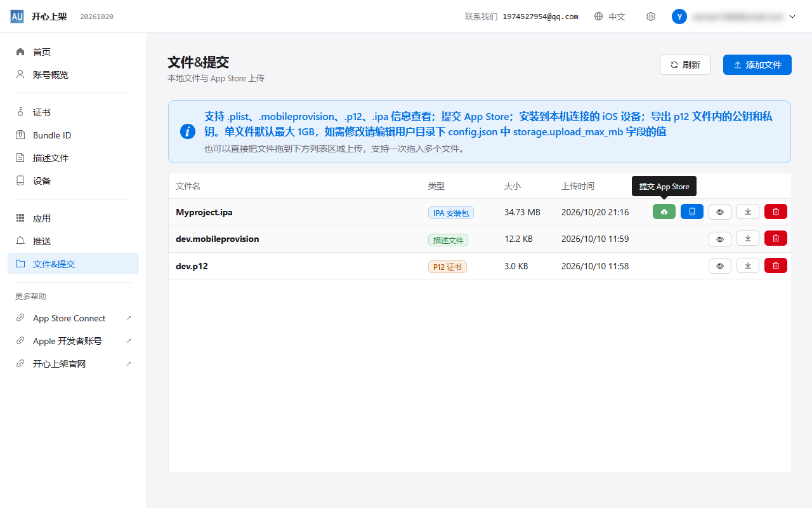
Task: Click the 刷新 refresh button
Action: (x=685, y=65)
